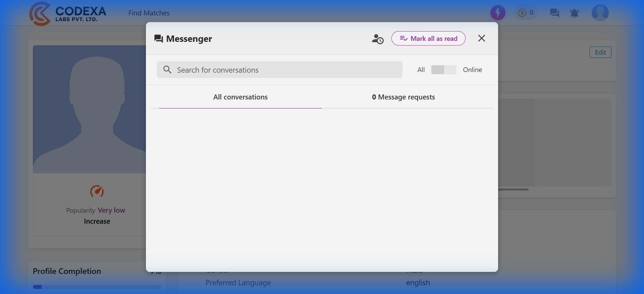The image size is (644, 294).
Task: Open the user profile avatar menu
Action: coord(600,13)
